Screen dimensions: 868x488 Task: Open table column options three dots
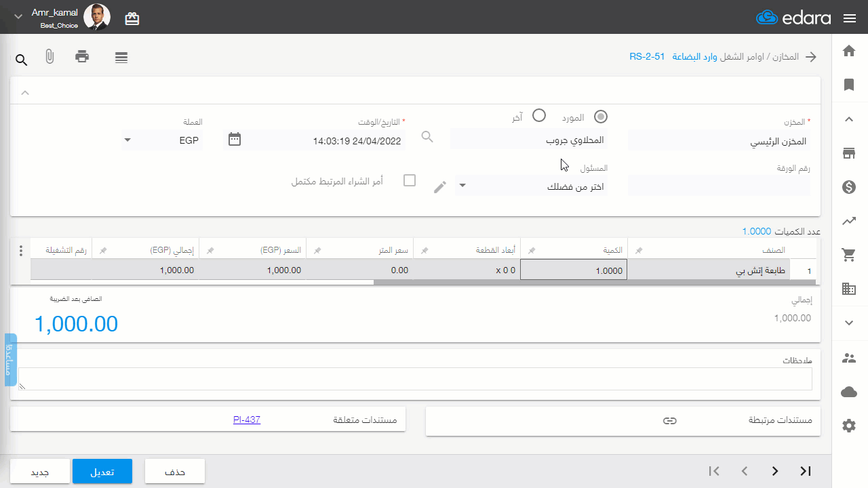[20, 250]
